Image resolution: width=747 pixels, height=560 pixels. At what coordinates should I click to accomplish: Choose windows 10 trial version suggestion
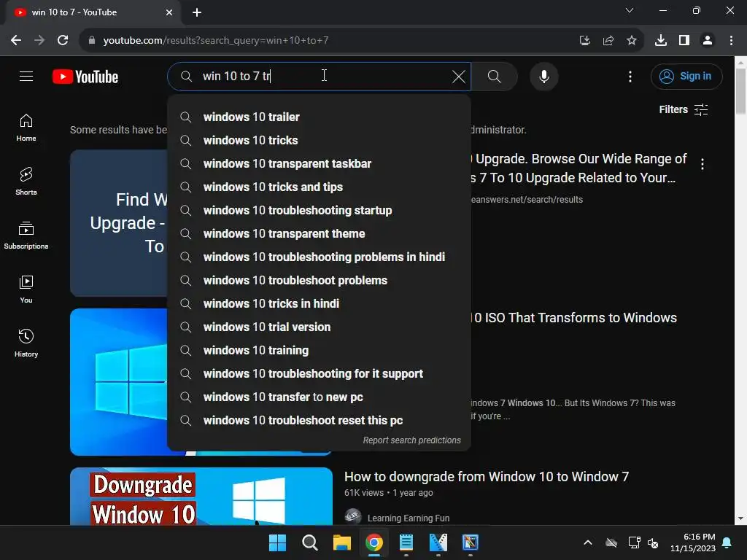320,327
